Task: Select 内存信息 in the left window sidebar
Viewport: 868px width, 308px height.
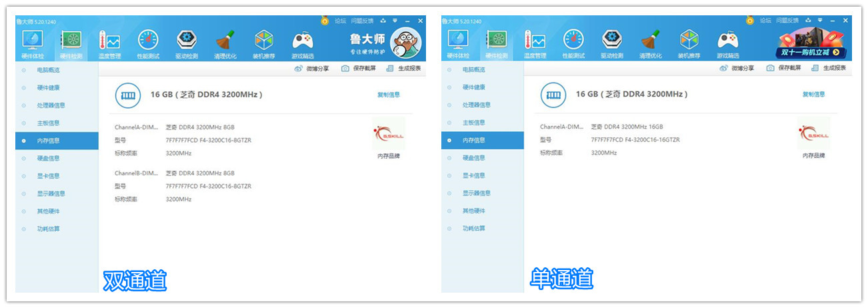Action: (57, 141)
